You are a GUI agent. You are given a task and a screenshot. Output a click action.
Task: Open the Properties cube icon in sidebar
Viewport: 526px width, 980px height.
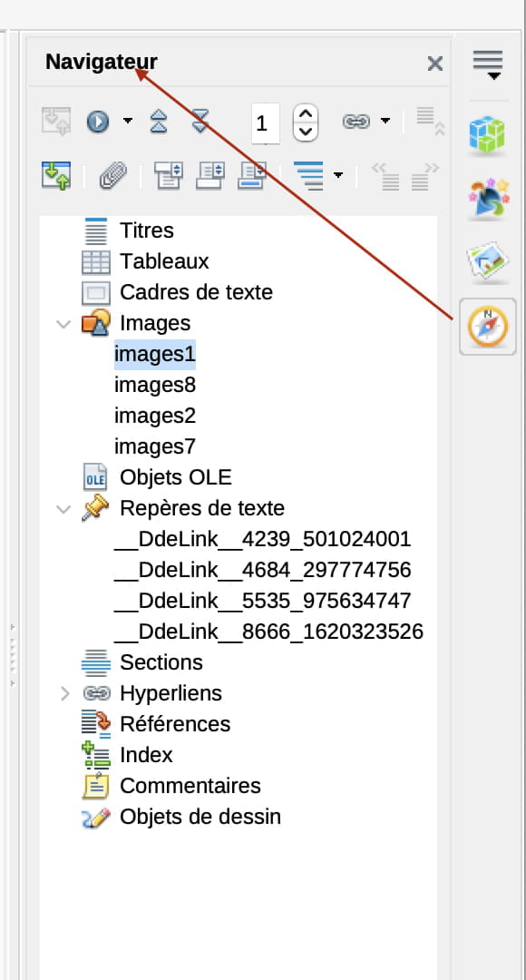(488, 134)
